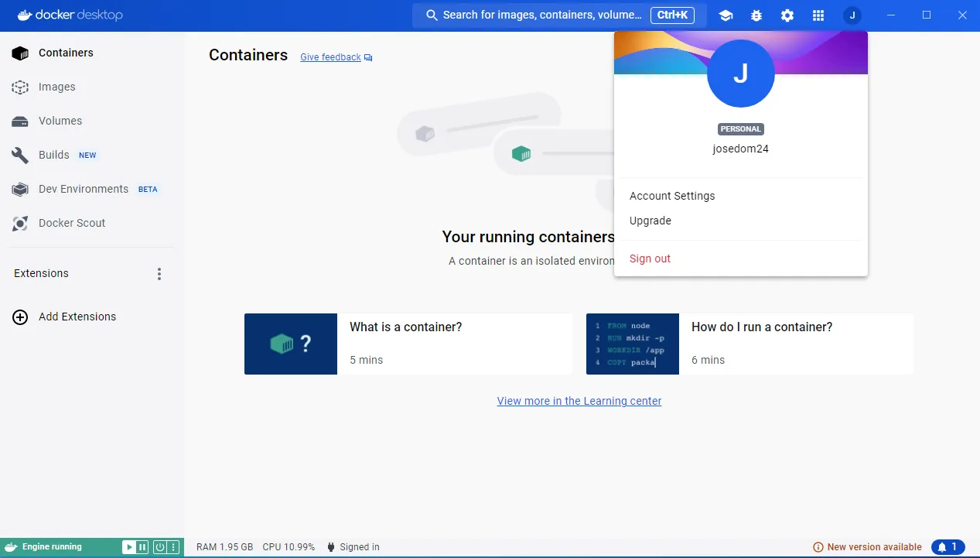Collapse the account menu via J avatar
This screenshot has width=980, height=558.
click(852, 15)
